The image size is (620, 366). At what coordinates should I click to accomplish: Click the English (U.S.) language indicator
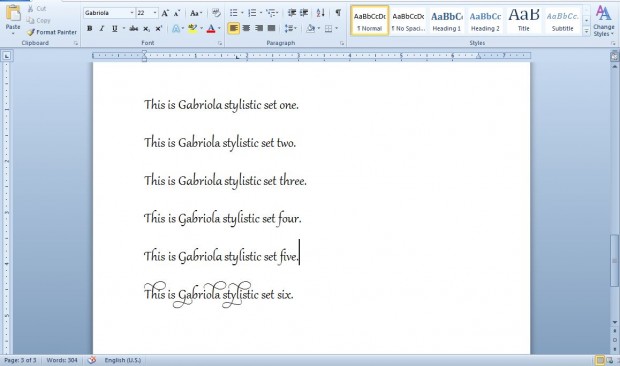coord(123,360)
